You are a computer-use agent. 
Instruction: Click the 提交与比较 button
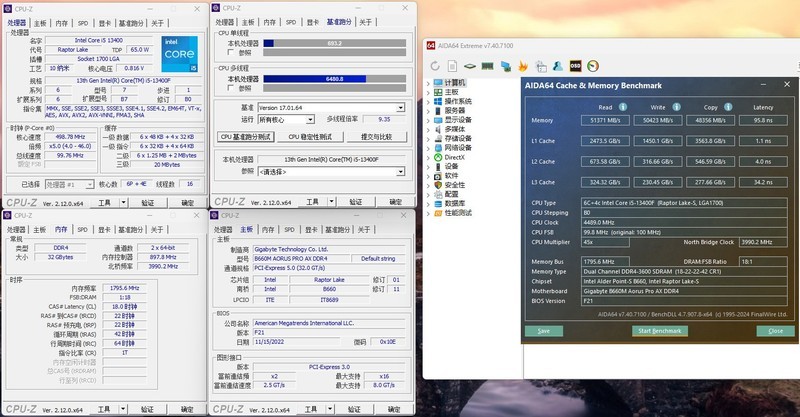(x=377, y=137)
